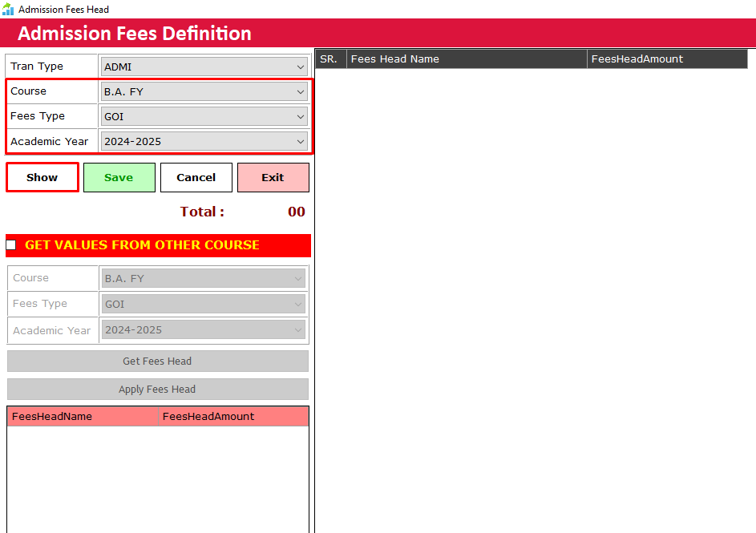Select the SR. column header
The image size is (756, 533).
coord(329,59)
